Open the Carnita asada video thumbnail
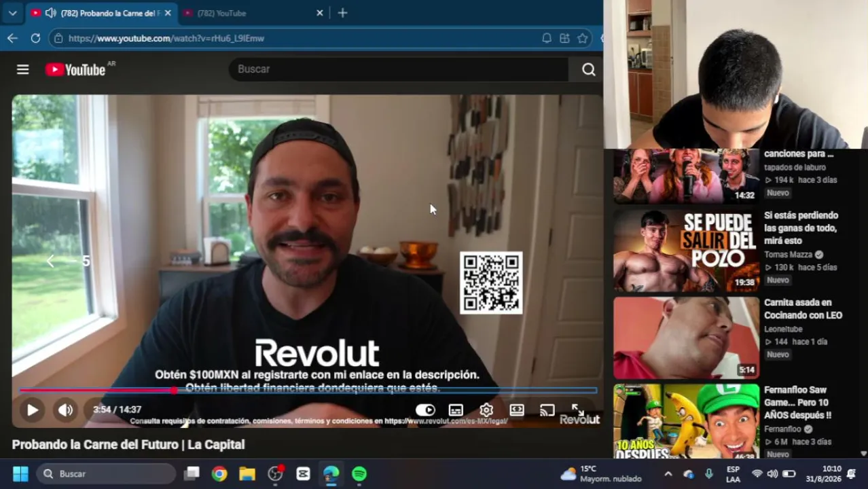The width and height of the screenshot is (868, 489). (686, 338)
